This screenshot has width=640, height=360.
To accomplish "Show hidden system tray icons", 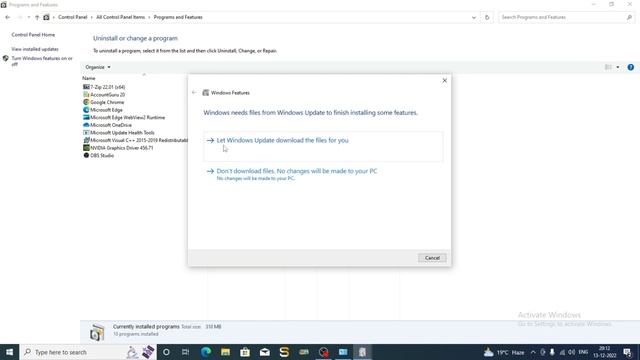I will click(x=533, y=352).
